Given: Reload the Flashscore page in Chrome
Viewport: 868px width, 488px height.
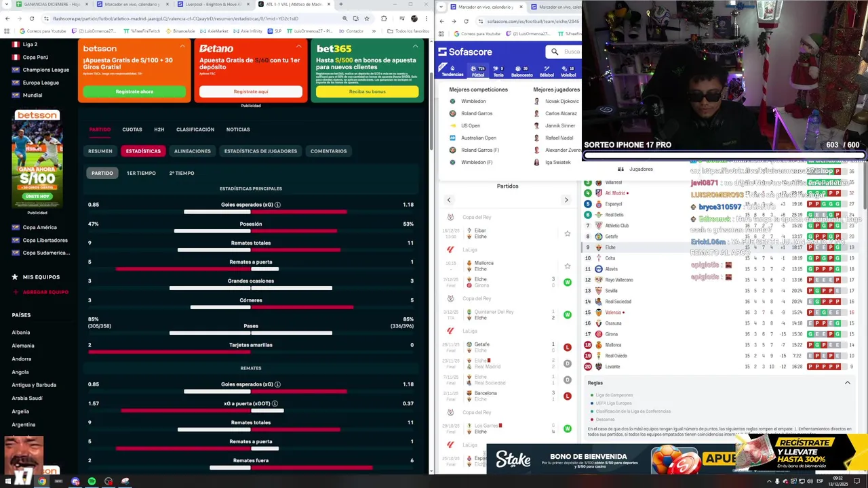Looking at the screenshot, I should (x=31, y=18).
